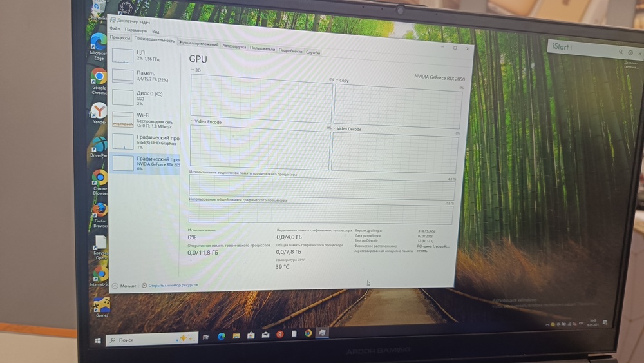Open the Chrome Browser desktop shortcut
The height and width of the screenshot is (363, 644).
coord(100,182)
